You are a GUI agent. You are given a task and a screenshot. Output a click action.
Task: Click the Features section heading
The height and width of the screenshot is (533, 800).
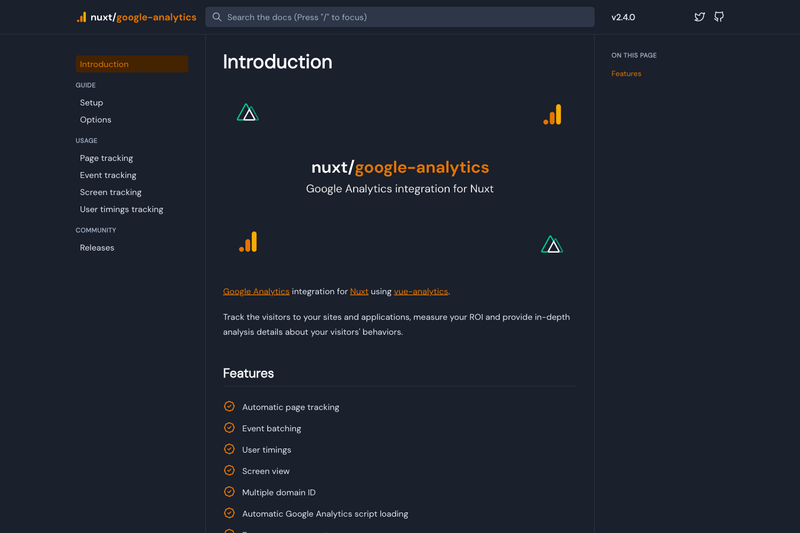tap(248, 373)
